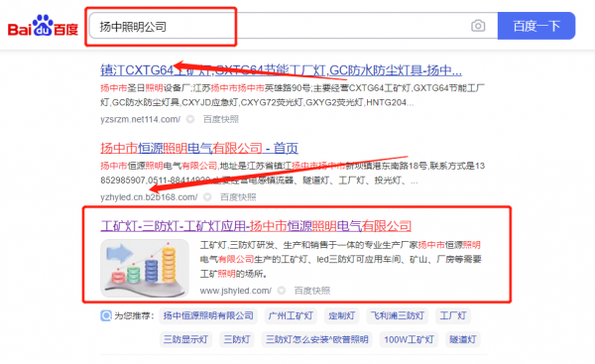Open 百度快照 for yzhyled.cn.b2b168.com result
This screenshot has height=364, width=595.
[238, 197]
